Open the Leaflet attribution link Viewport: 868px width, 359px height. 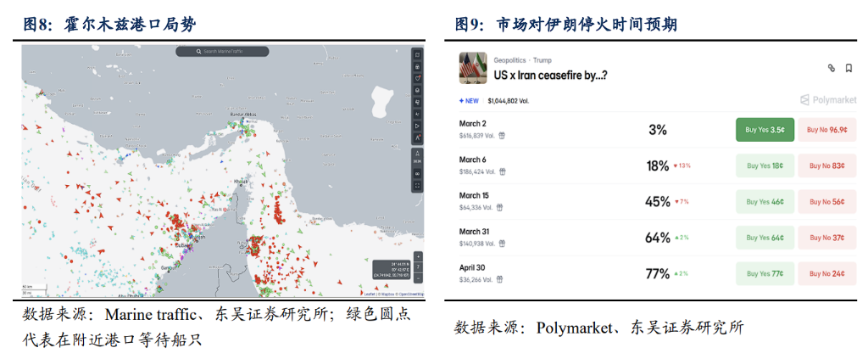pyautogui.click(x=370, y=294)
